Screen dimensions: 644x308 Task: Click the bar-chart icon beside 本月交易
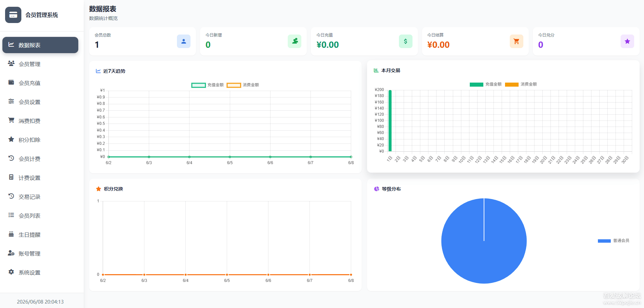pos(376,70)
